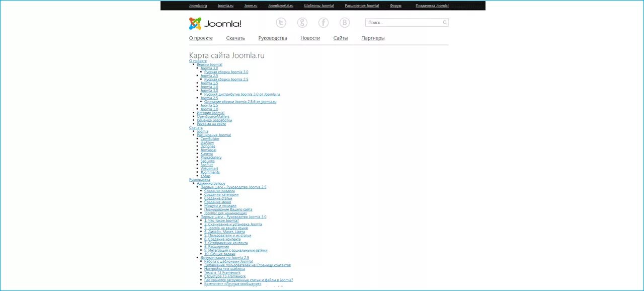This screenshot has height=291, width=644.
Task: Open SeoPult extension link
Action: click(207, 165)
